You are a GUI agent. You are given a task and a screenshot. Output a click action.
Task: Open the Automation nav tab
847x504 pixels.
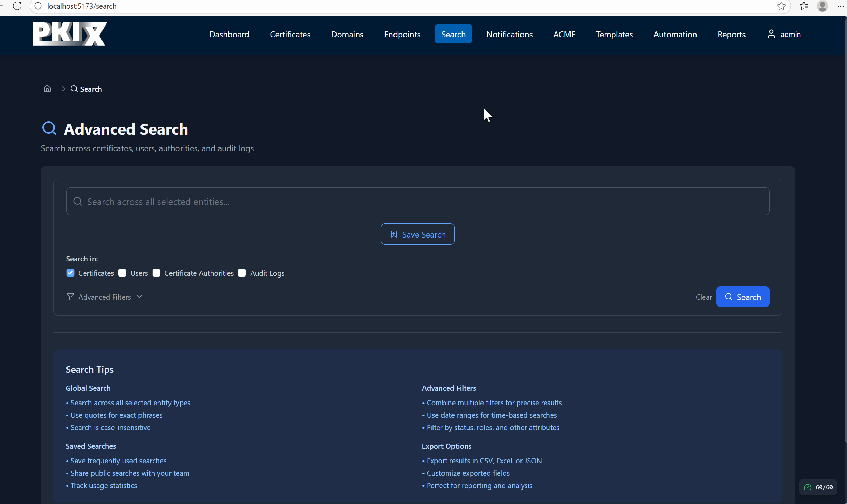click(x=675, y=34)
